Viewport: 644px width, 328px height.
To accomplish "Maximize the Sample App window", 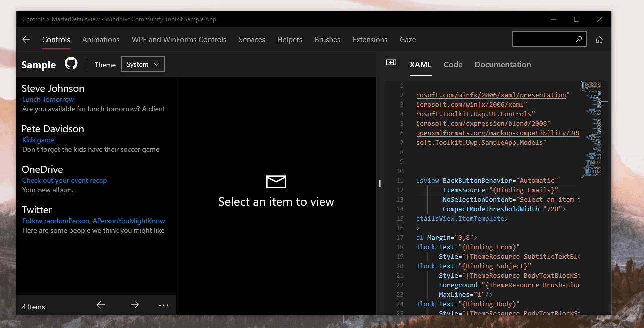I will 577,19.
